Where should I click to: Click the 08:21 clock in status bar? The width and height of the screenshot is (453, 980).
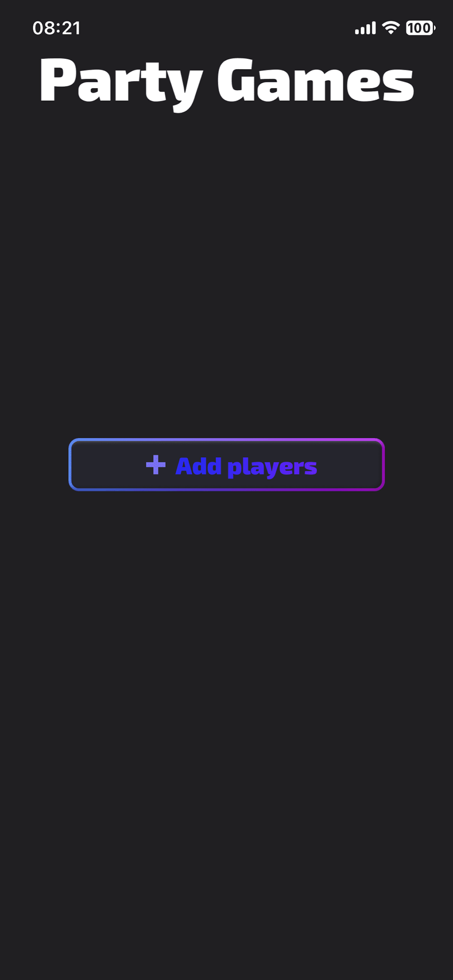[56, 28]
